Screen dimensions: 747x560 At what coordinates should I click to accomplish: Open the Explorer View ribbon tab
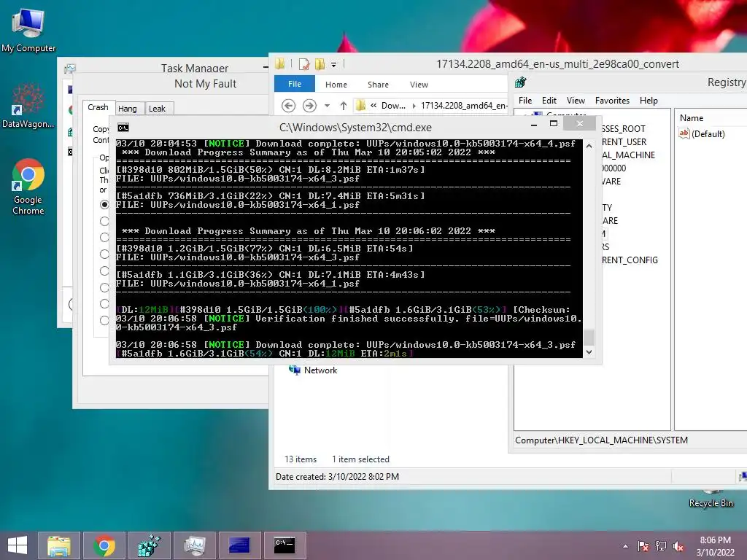[x=419, y=85]
